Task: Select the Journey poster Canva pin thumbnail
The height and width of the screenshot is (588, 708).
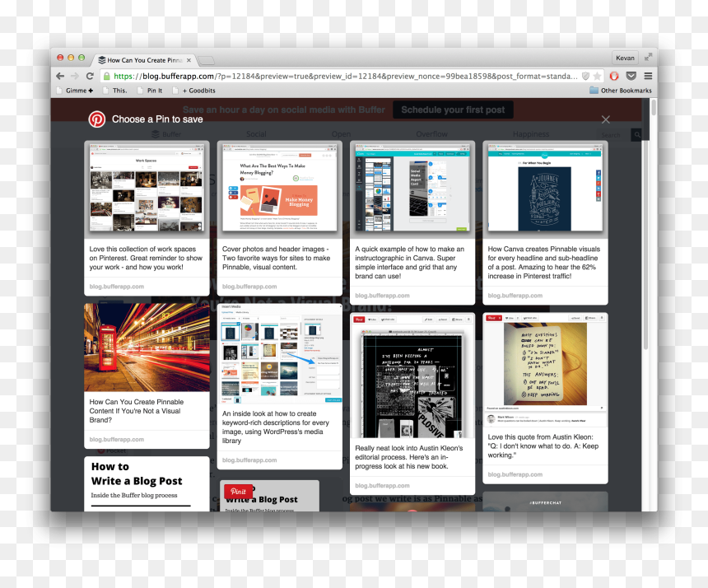Action: coord(545,189)
